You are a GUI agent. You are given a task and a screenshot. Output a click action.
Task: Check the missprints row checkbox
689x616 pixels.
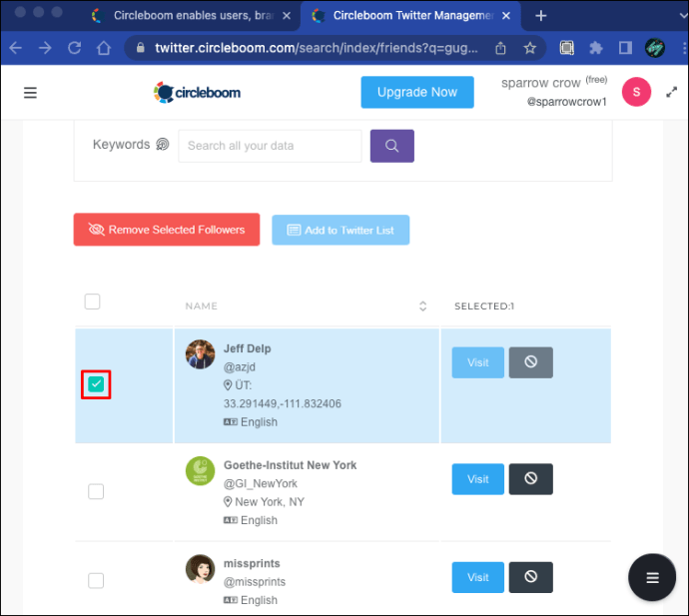(x=96, y=580)
